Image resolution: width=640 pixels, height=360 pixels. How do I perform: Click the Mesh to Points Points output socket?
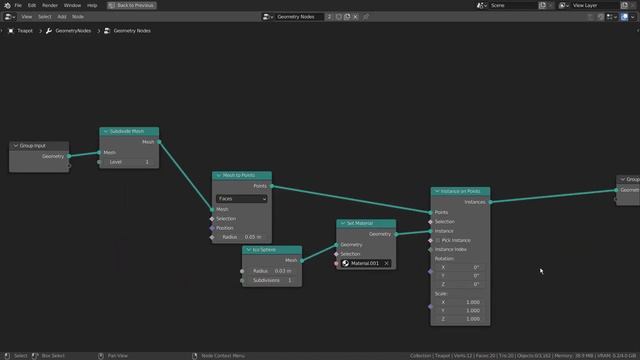coord(272,186)
